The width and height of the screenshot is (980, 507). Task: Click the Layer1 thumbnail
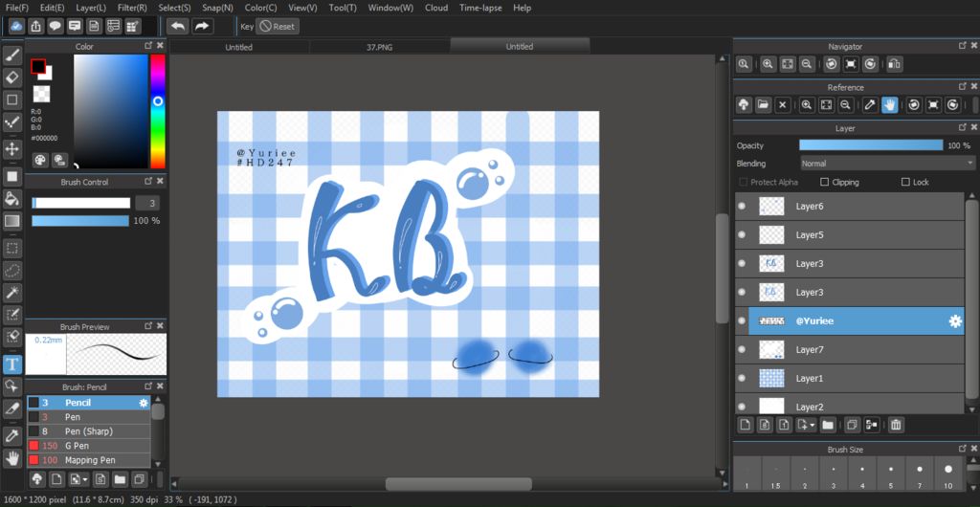(771, 379)
